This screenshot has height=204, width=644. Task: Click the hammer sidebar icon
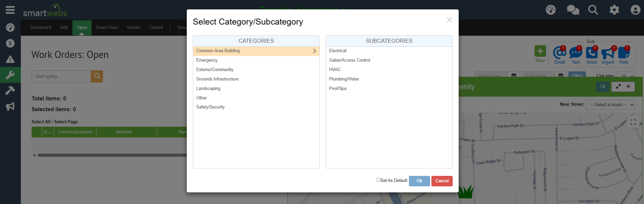click(10, 91)
